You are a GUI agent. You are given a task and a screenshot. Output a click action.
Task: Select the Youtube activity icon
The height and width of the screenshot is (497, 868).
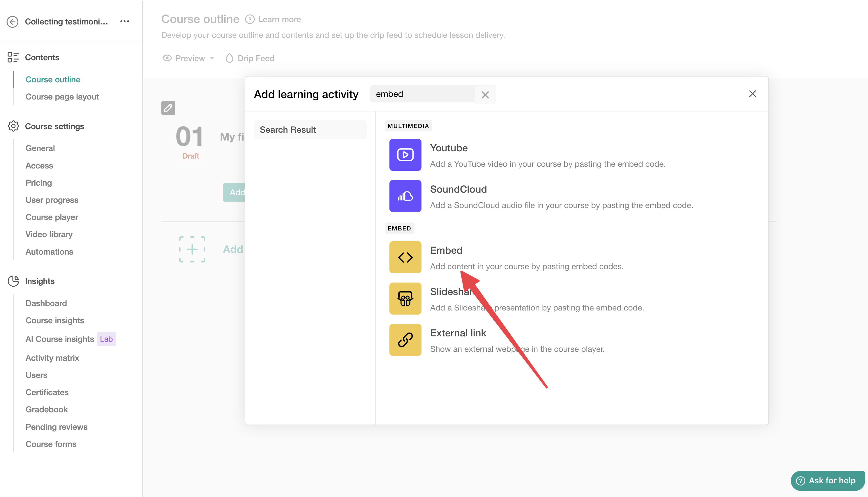pos(405,155)
